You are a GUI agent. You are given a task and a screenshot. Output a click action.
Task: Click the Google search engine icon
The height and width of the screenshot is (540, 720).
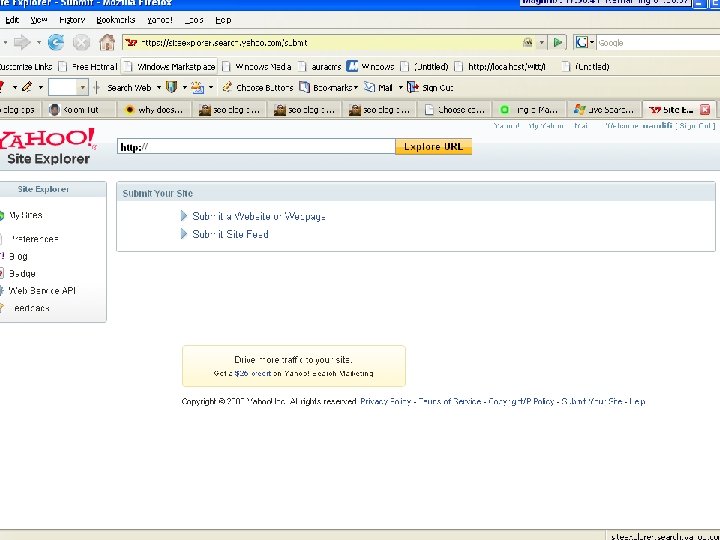(x=581, y=43)
